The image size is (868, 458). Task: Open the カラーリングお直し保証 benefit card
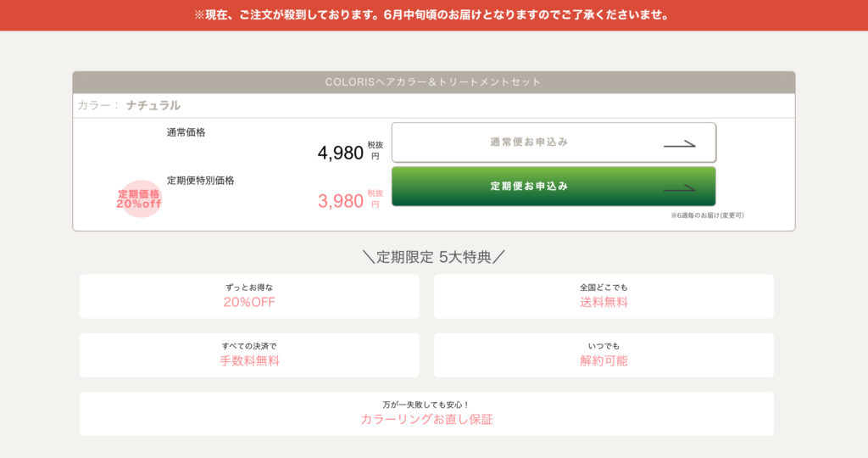pyautogui.click(x=427, y=414)
